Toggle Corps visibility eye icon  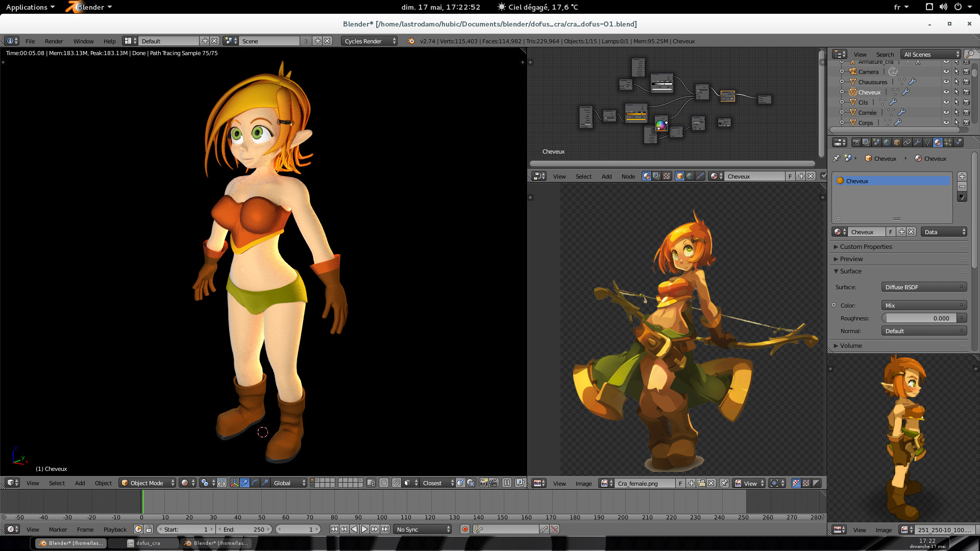click(x=946, y=122)
